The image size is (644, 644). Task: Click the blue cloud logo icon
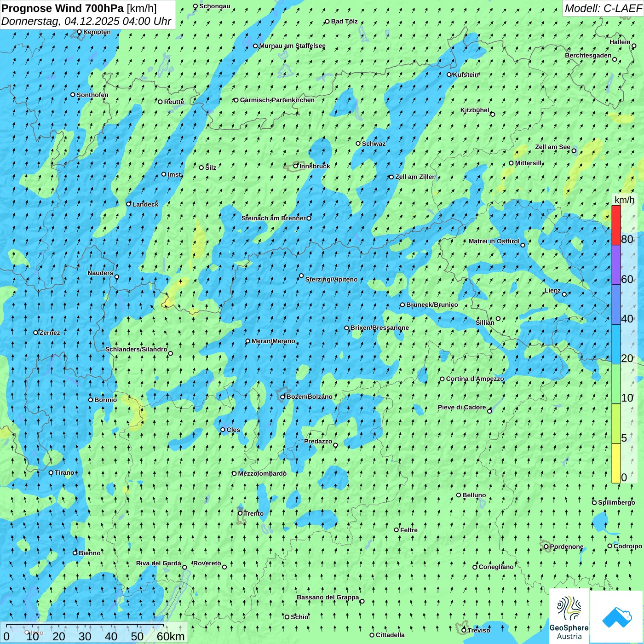pos(617,617)
